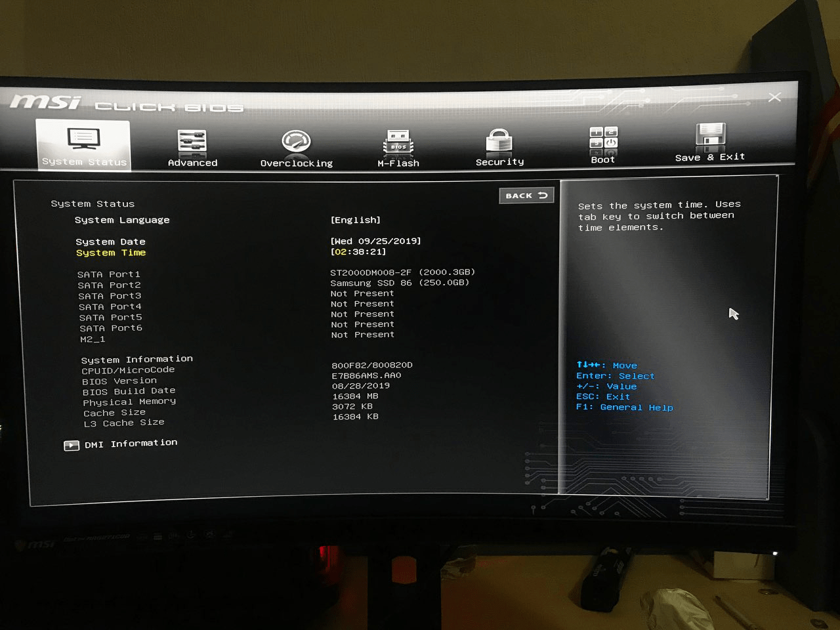Click the Enter: Select hint
Image resolution: width=840 pixels, height=630 pixels.
tap(616, 376)
